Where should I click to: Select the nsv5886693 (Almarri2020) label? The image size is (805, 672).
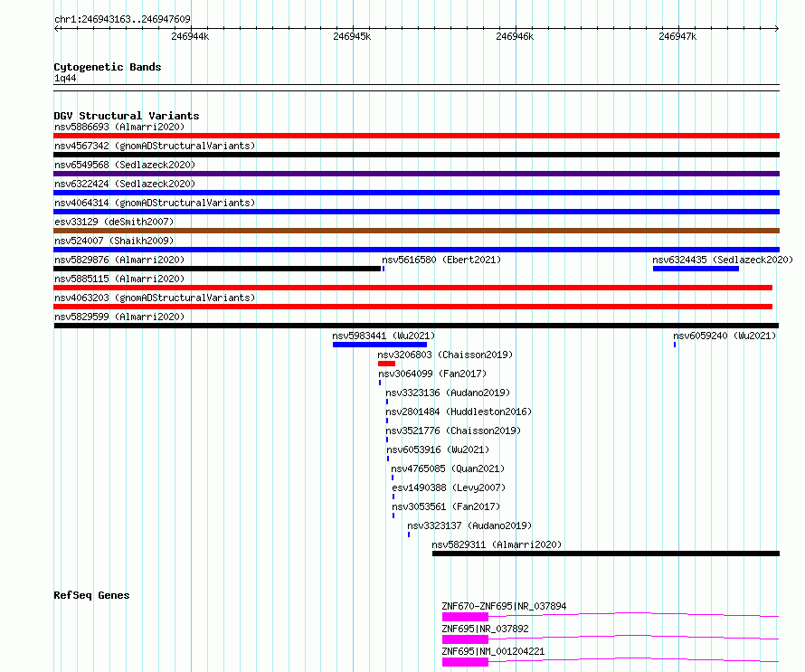click(119, 127)
